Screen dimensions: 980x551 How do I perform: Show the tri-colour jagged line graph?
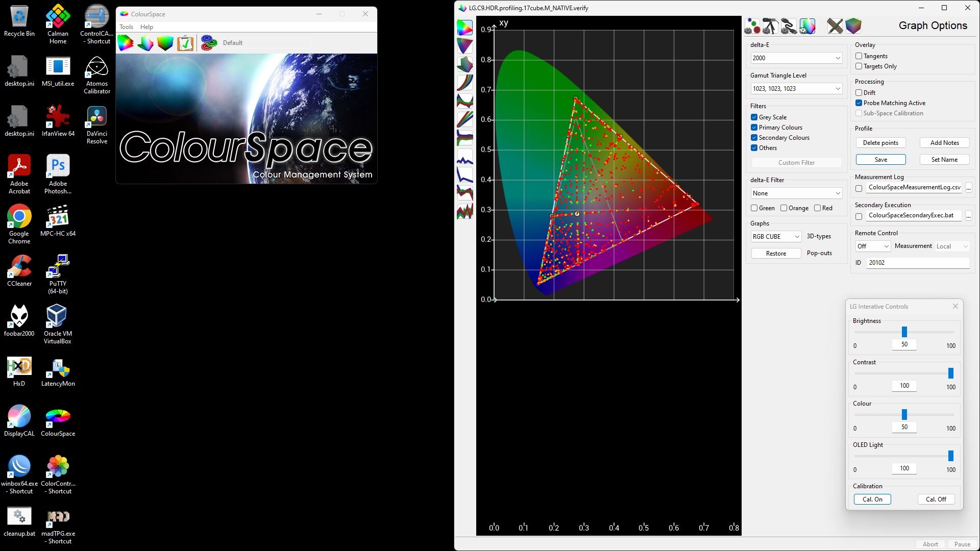click(x=464, y=193)
